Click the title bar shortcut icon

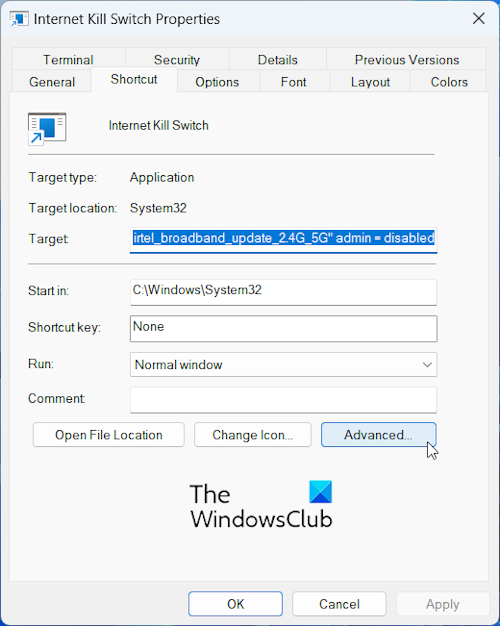click(x=19, y=19)
